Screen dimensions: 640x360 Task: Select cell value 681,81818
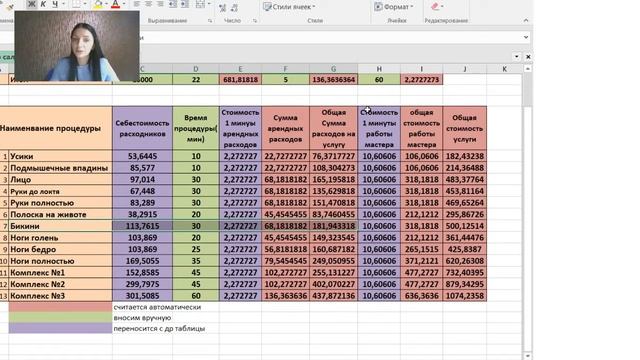(240, 80)
